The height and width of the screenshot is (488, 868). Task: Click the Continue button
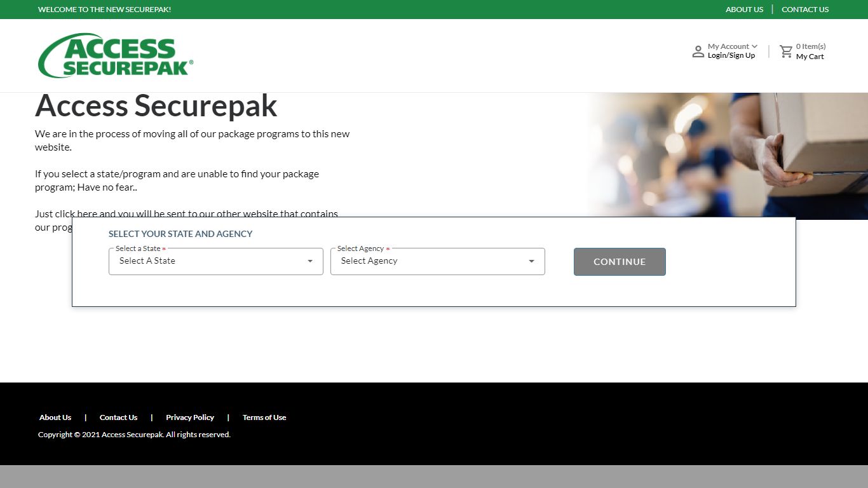tap(620, 262)
